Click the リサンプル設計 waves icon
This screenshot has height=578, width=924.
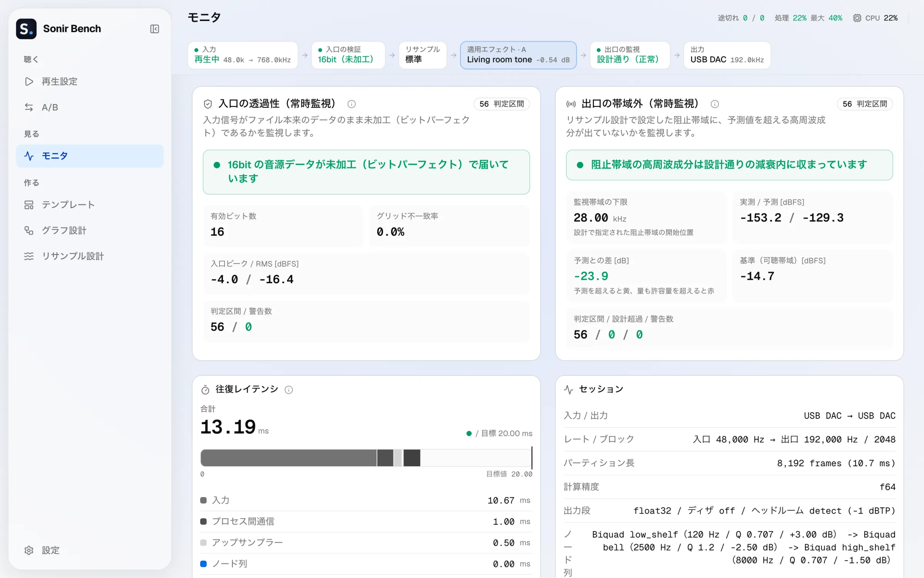click(29, 256)
